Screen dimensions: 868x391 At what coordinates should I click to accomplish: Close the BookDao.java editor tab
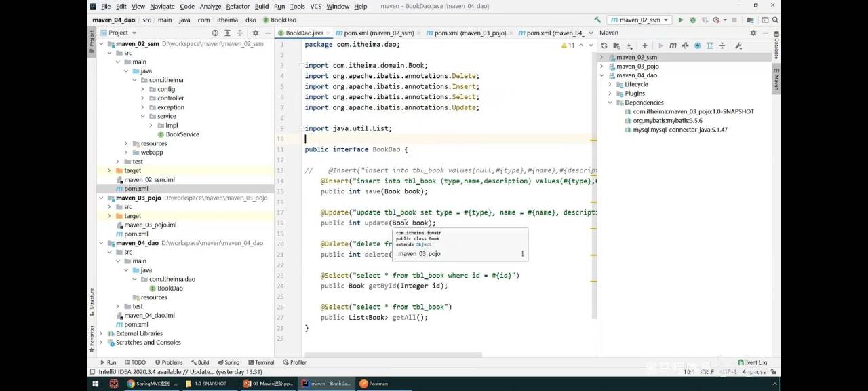pos(329,33)
